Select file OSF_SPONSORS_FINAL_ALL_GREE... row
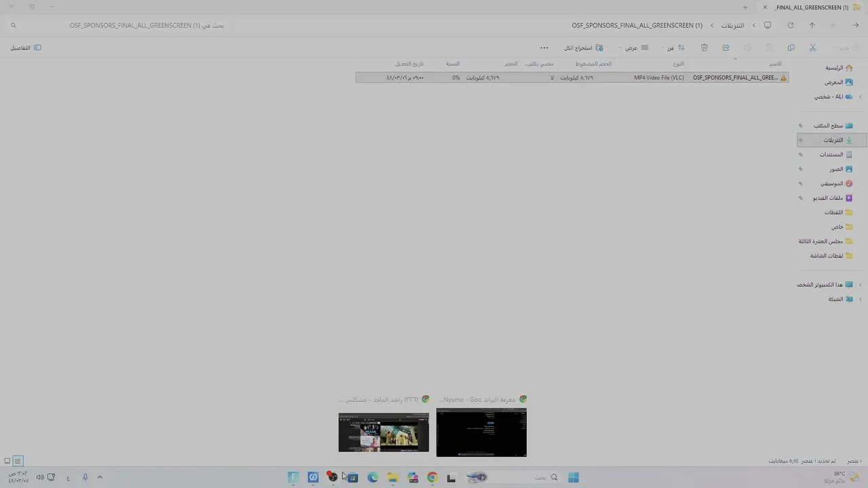Viewport: 868px width, 488px height. click(572, 77)
